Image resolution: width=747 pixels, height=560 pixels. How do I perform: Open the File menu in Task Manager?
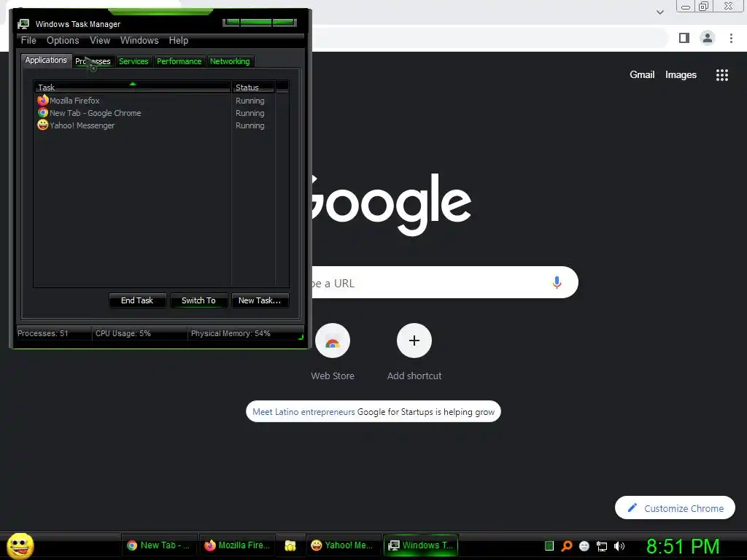click(x=28, y=41)
